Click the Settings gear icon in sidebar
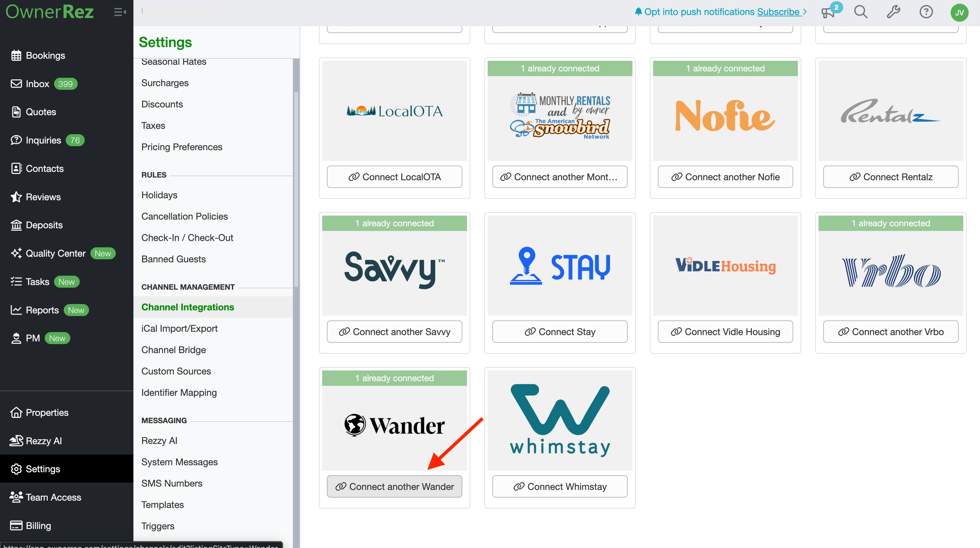Screen dimensions: 980x548 click(16, 469)
